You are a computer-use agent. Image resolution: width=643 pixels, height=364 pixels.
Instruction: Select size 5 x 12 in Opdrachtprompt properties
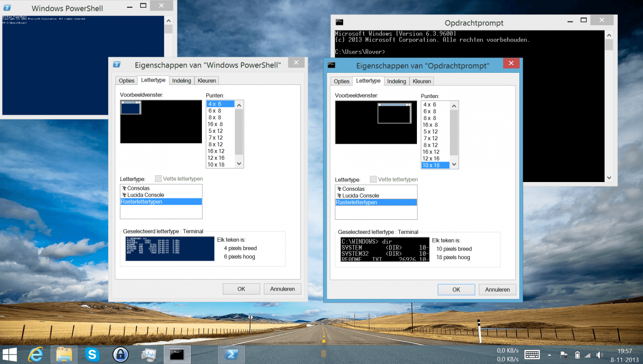[x=435, y=132]
